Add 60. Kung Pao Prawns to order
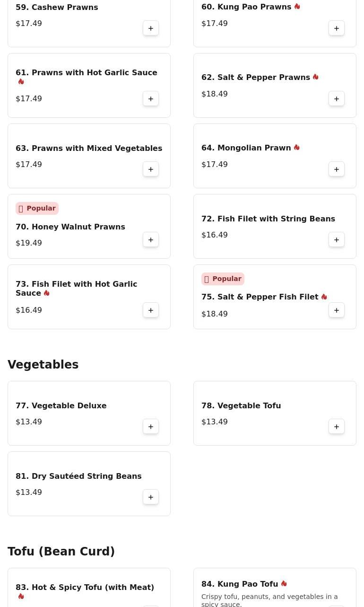This screenshot has width=364, height=607. (337, 28)
